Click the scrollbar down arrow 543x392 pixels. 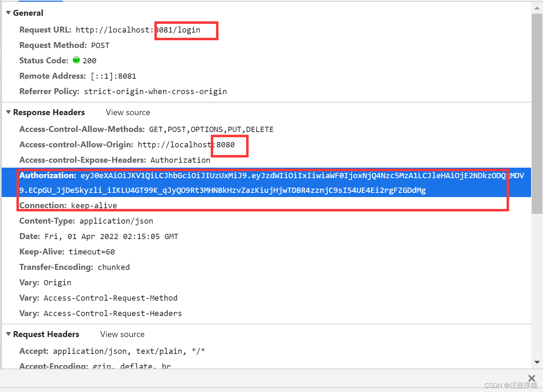[x=537, y=362]
